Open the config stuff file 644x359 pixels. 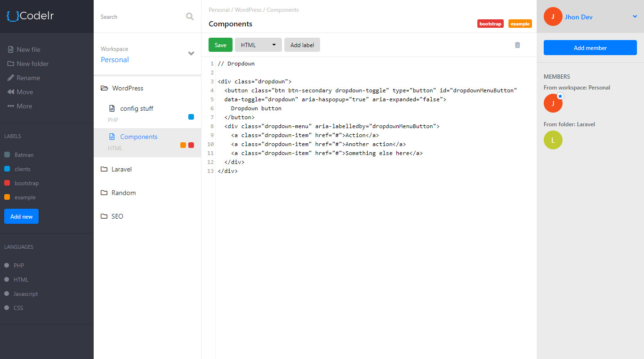[137, 108]
